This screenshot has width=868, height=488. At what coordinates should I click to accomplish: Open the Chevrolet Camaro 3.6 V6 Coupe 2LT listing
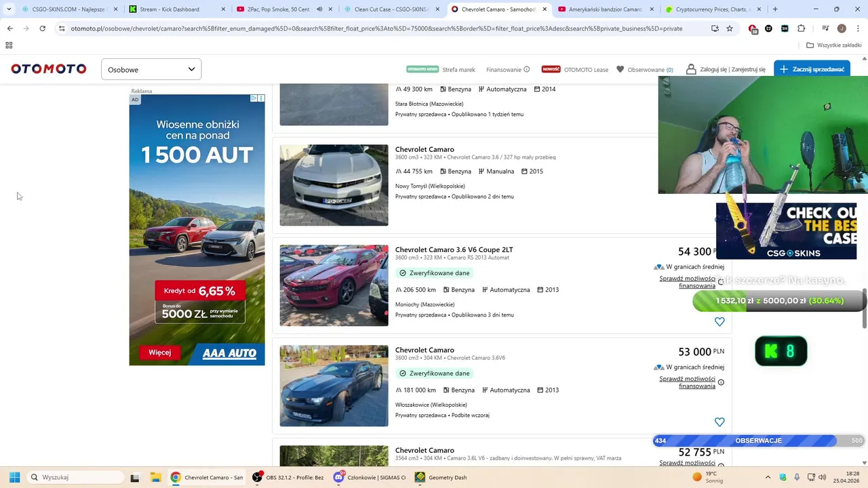tap(454, 249)
